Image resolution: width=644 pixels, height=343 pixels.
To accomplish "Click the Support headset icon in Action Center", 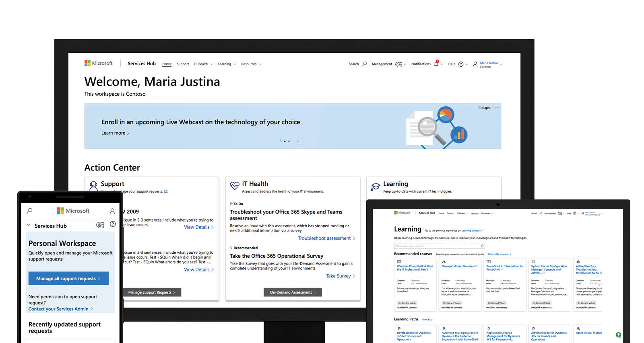I will [x=93, y=185].
